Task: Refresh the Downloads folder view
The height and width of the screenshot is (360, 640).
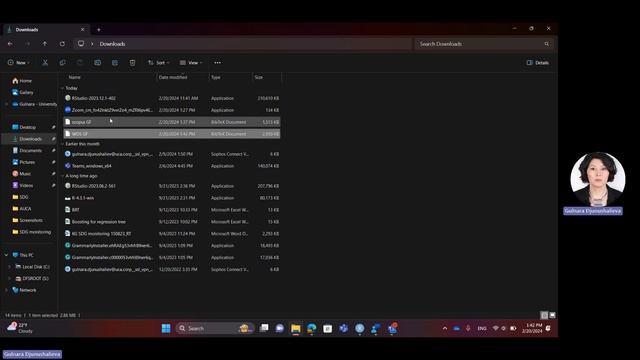Action: pos(62,44)
